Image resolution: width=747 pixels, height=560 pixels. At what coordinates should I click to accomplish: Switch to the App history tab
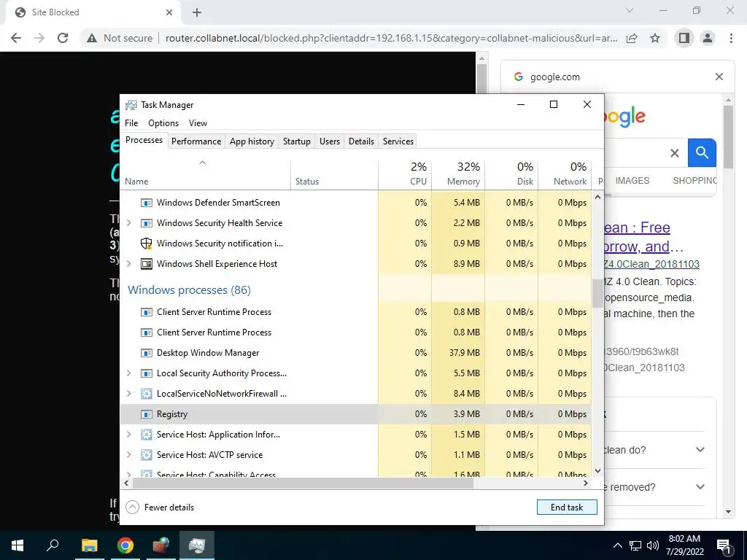coord(252,141)
